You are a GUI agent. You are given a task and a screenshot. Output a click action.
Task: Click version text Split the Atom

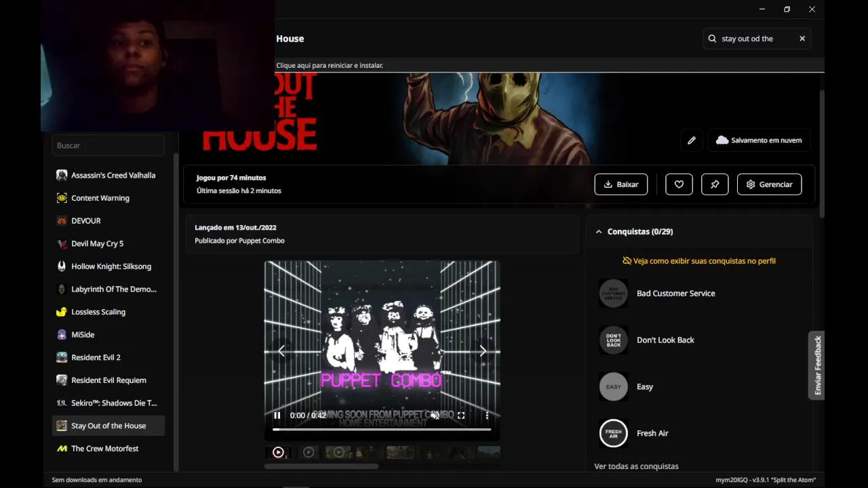(766, 480)
